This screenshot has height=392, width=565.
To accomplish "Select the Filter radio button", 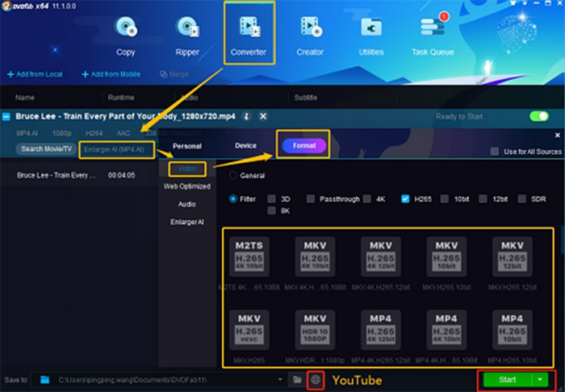I will (232, 198).
